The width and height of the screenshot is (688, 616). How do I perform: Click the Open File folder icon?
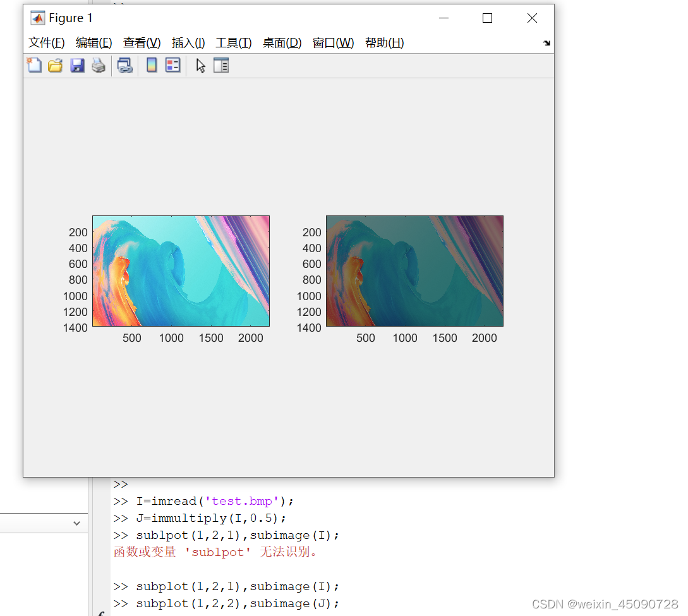(x=56, y=65)
